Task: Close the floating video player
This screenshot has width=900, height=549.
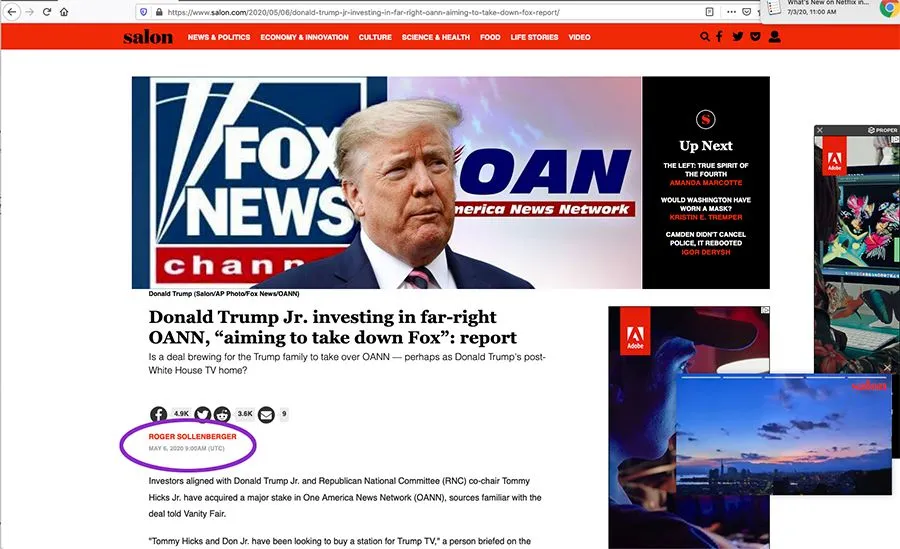Action: pyautogui.click(x=887, y=368)
